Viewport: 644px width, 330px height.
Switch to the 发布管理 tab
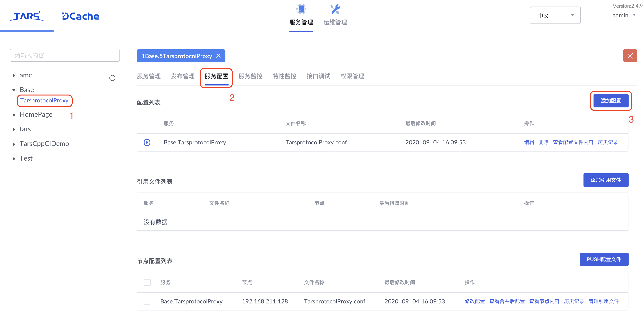(182, 76)
